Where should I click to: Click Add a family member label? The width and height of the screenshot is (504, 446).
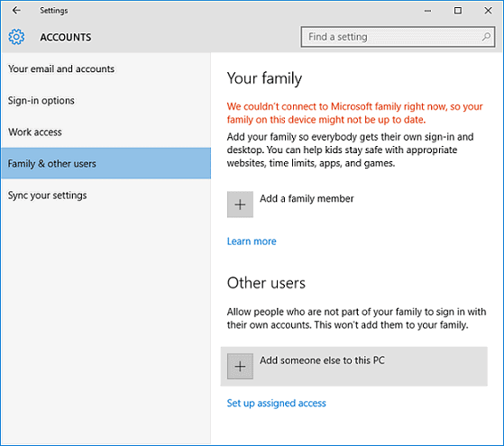pyautogui.click(x=307, y=198)
